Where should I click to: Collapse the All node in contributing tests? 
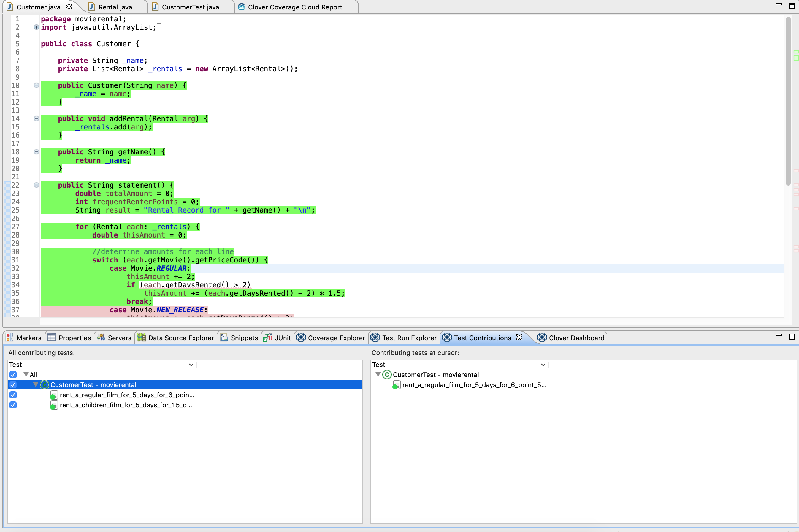26,375
